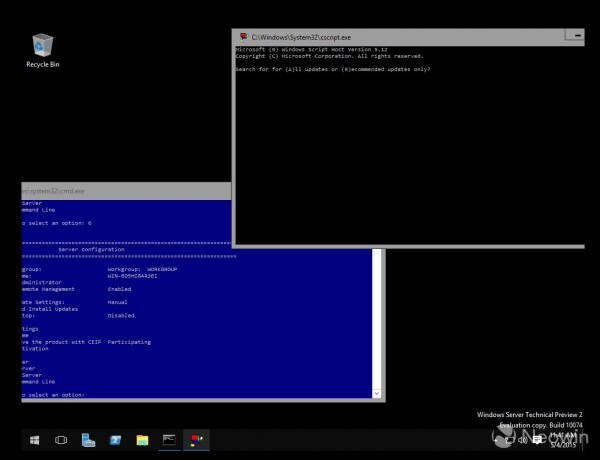This screenshot has height=460, width=600.
Task: Open the Start menu
Action: (x=33, y=440)
